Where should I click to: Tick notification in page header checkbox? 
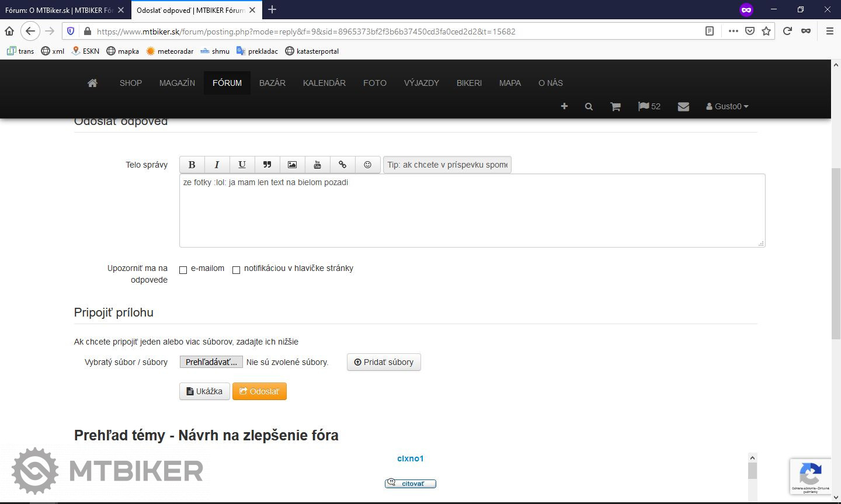point(236,270)
